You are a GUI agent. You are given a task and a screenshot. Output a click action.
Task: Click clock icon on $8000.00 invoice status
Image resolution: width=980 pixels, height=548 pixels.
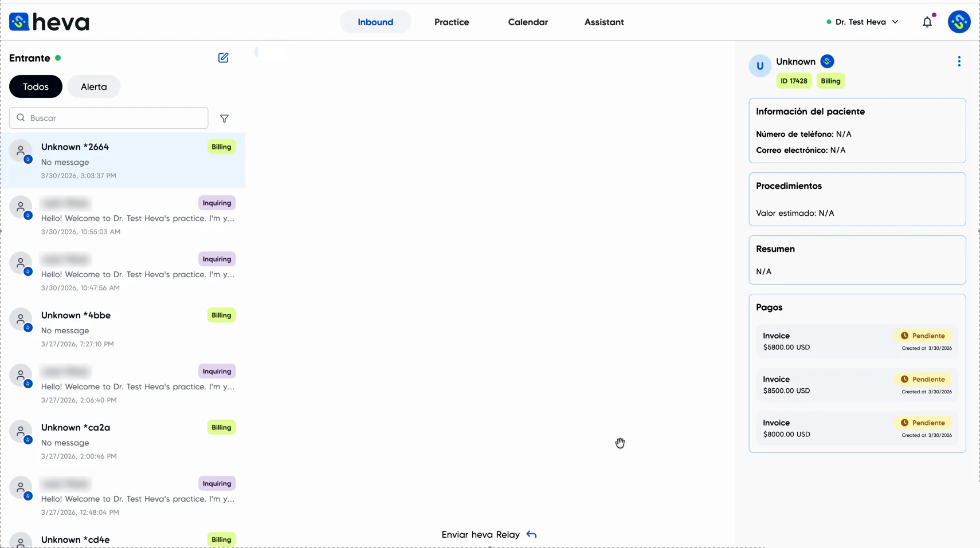point(904,423)
